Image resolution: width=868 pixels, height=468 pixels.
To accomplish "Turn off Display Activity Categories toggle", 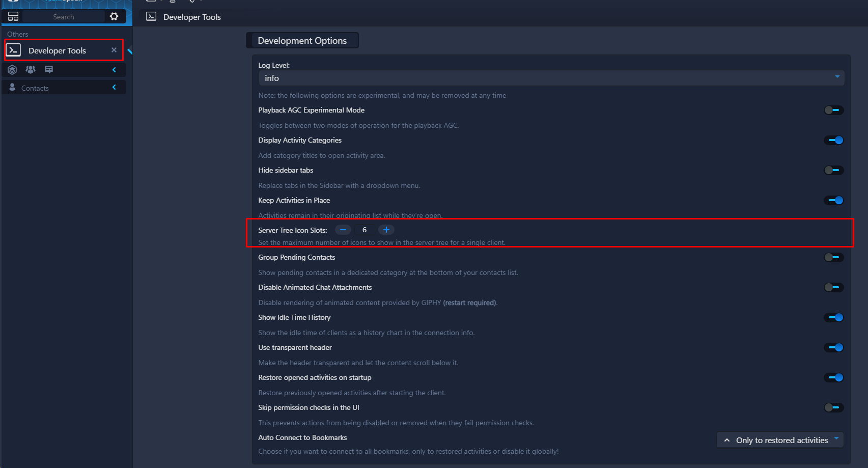I will (833, 140).
